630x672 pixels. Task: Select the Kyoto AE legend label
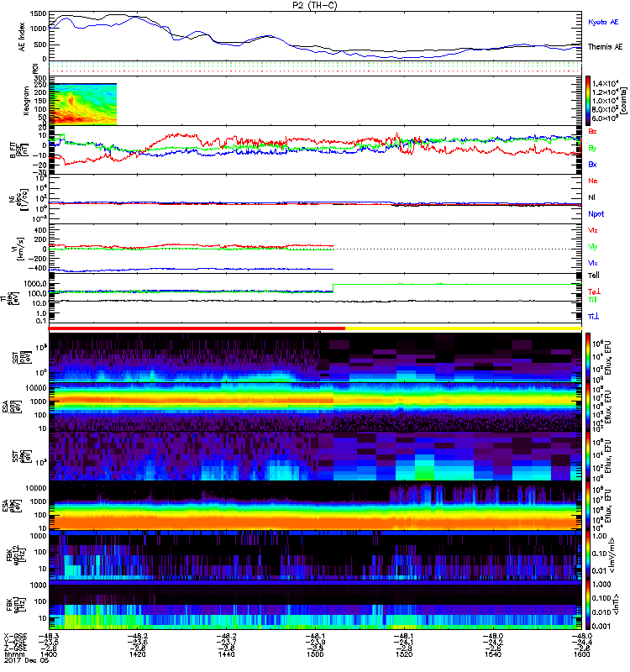pyautogui.click(x=603, y=22)
